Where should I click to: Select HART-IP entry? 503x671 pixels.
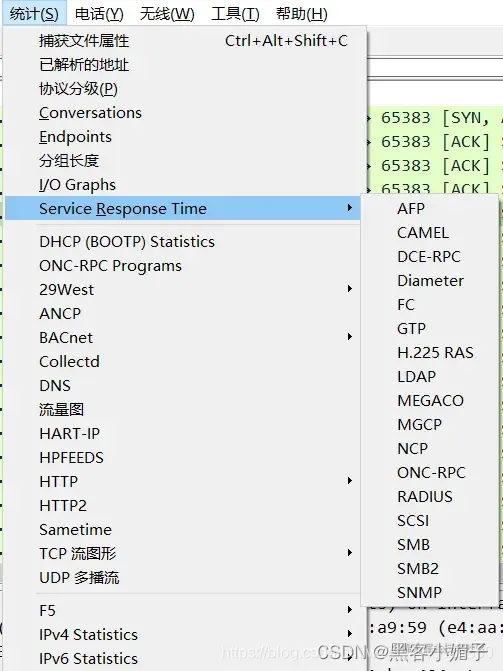tap(183, 433)
